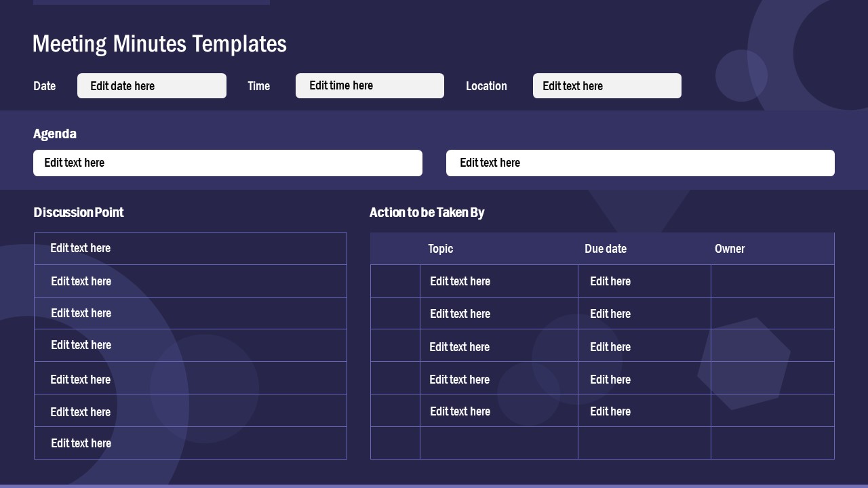Click the Edit date here field
Viewport: 868px width, 488px height.
pos(151,85)
